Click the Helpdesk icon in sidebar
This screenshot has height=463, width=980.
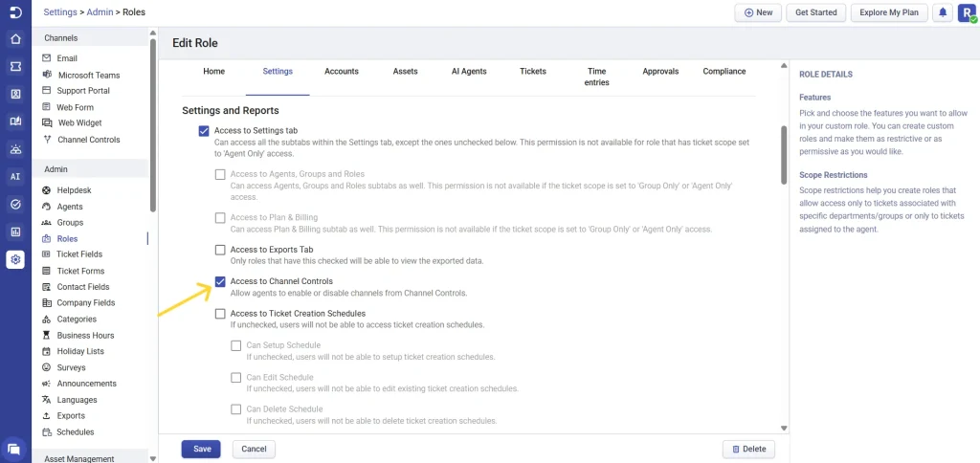[46, 190]
